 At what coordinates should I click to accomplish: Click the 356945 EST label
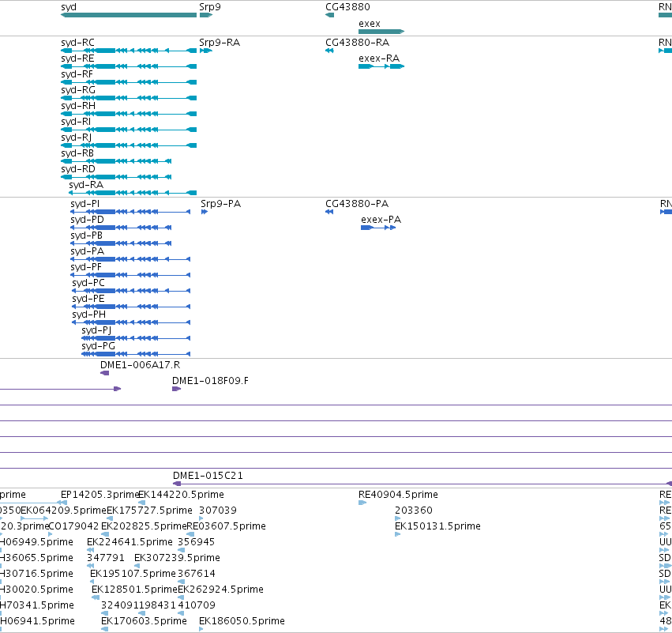pyautogui.click(x=197, y=542)
